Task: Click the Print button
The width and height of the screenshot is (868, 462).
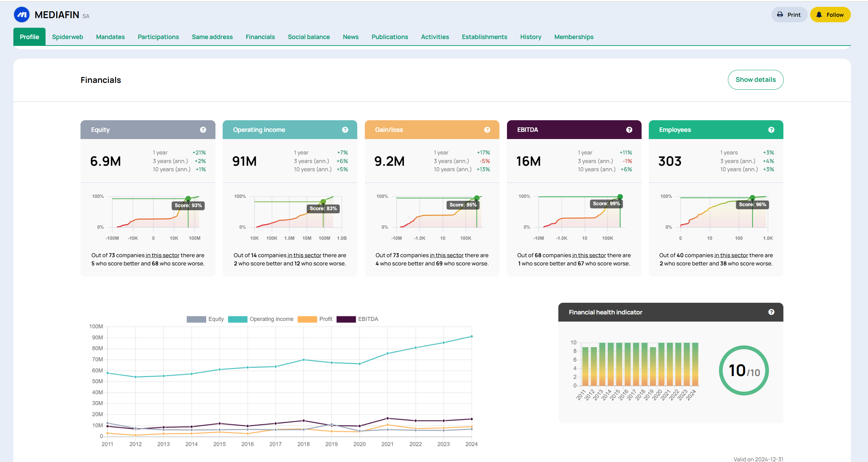Action: coord(789,15)
